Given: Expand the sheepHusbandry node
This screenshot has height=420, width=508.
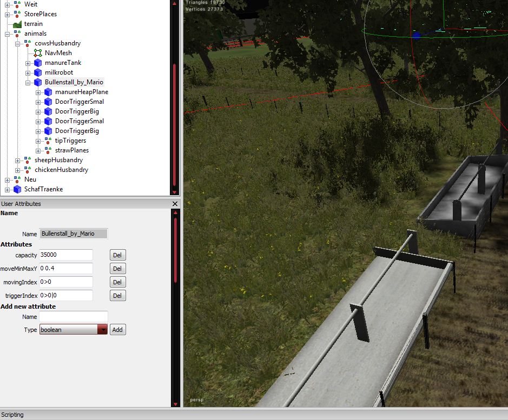Looking at the screenshot, I should [18, 161].
